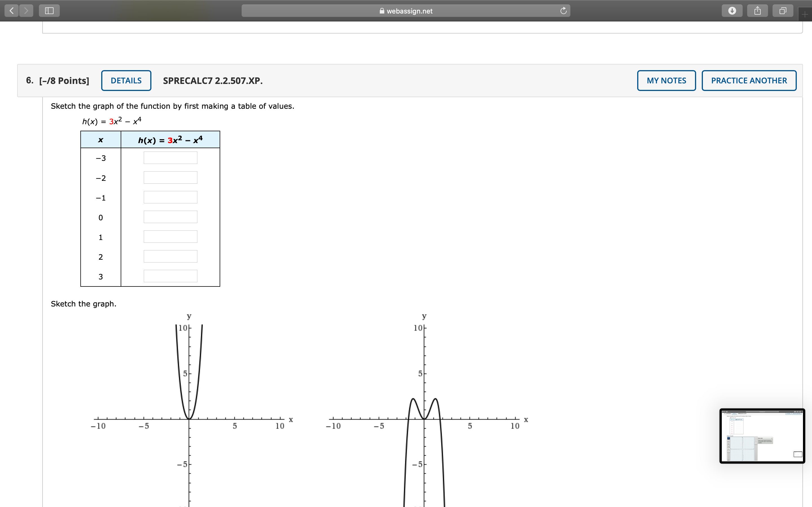Open a new tab with plus
The image size is (812, 507).
(x=805, y=14)
